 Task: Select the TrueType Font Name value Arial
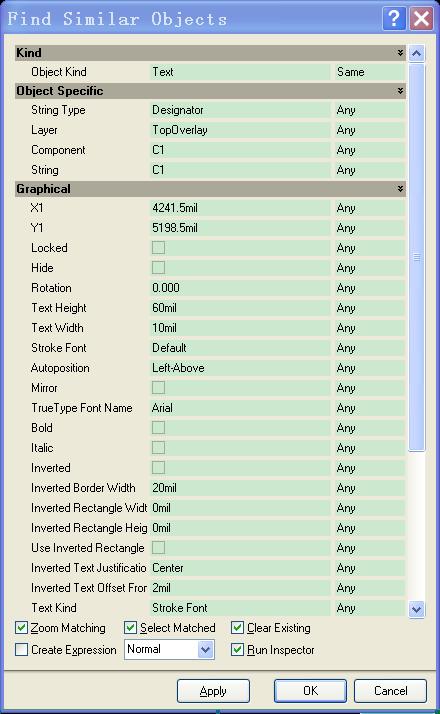pos(240,408)
